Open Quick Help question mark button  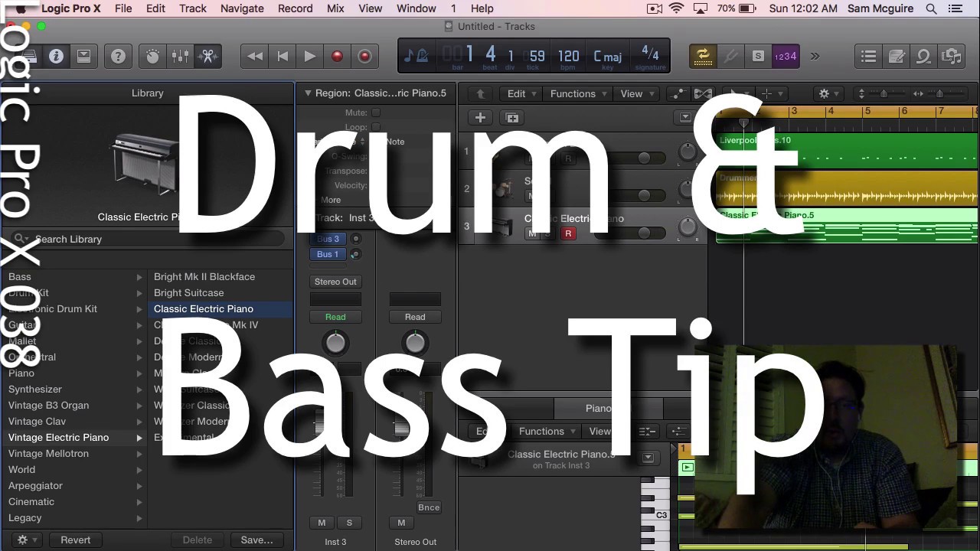point(118,56)
